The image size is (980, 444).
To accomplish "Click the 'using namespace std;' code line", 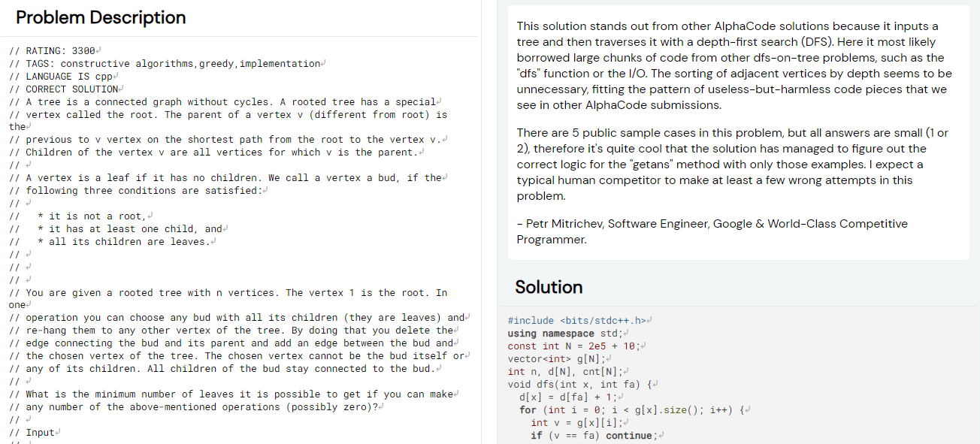I will tap(564, 334).
